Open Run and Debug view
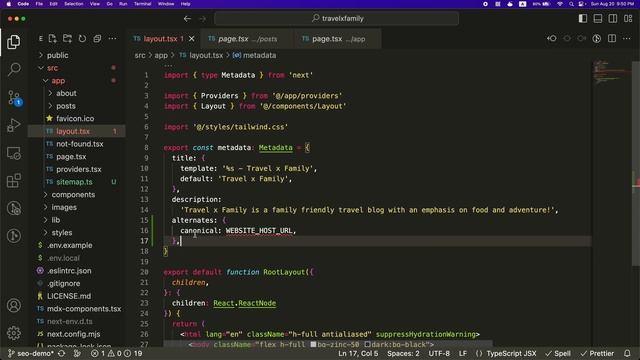Image resolution: width=640 pixels, height=360 pixels. click(x=14, y=125)
